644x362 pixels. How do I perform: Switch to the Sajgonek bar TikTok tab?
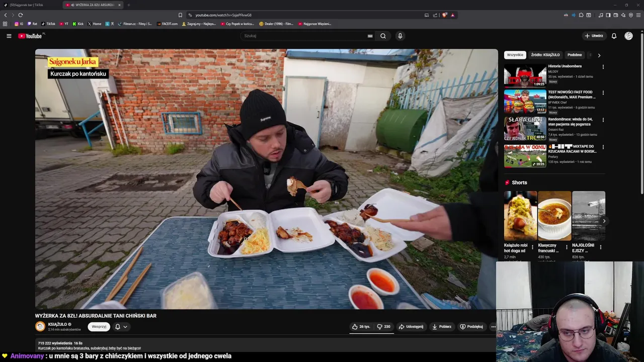(30, 5)
